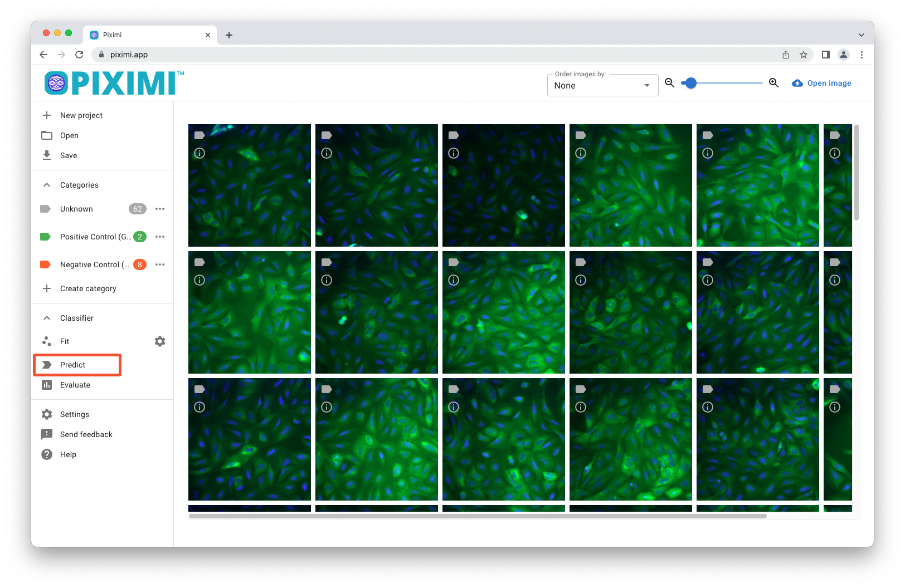Image resolution: width=905 pixels, height=588 pixels.
Task: Open the Chrome three-dot menu
Action: tap(862, 55)
